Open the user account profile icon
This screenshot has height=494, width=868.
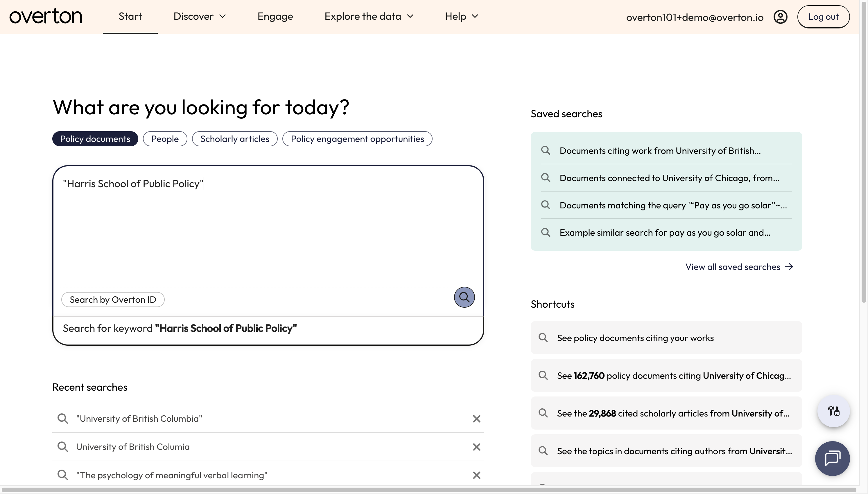(780, 17)
